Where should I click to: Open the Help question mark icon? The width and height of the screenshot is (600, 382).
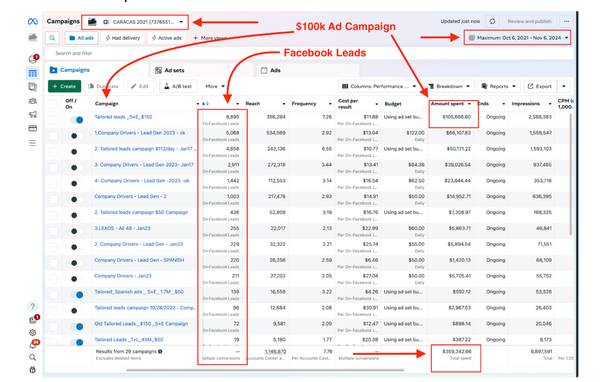[33, 306]
